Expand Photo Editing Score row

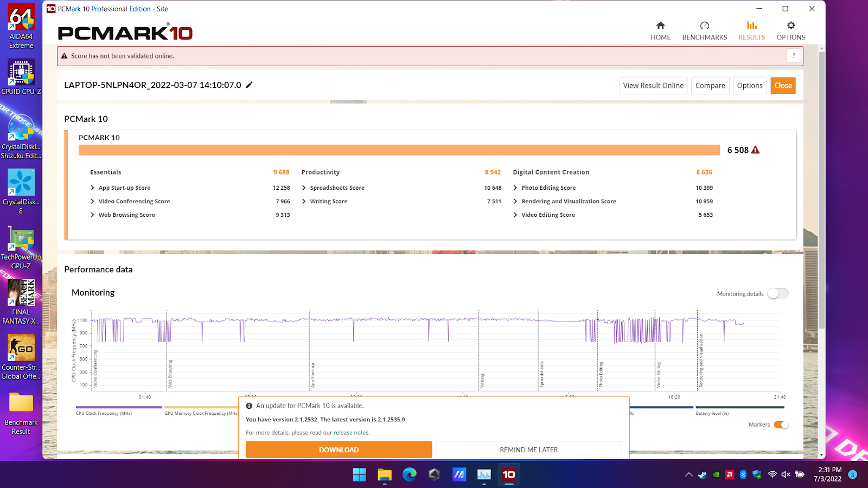pyautogui.click(x=515, y=188)
